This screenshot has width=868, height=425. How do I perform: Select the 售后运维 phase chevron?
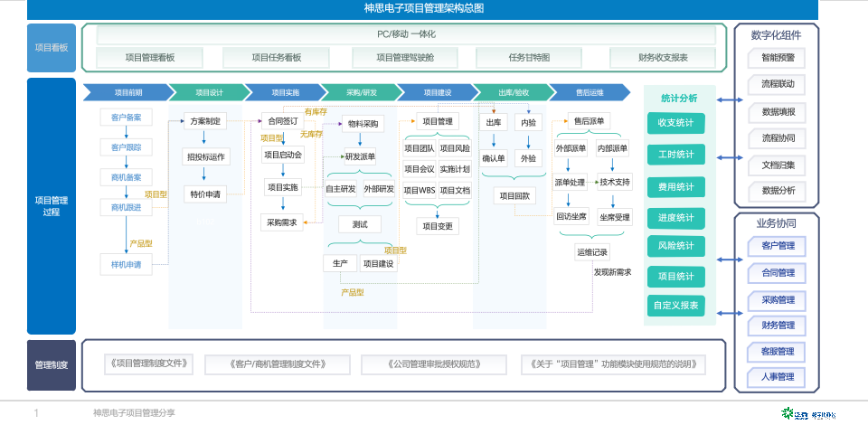coord(590,92)
